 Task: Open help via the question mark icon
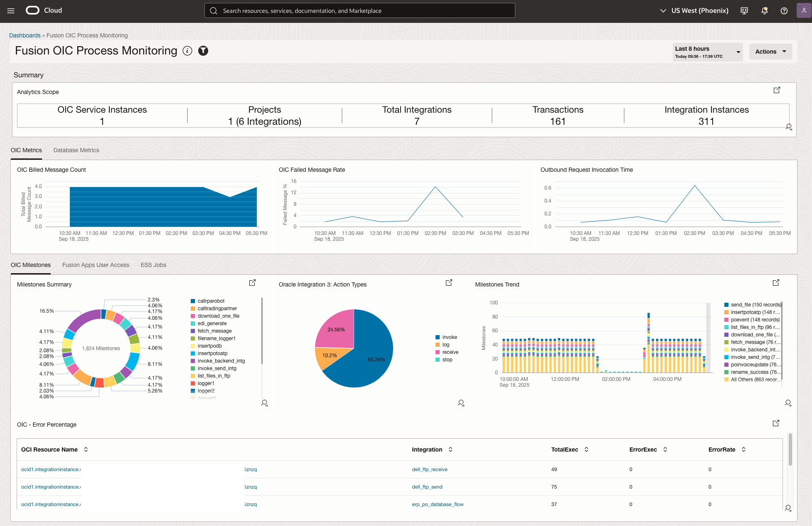[784, 10]
